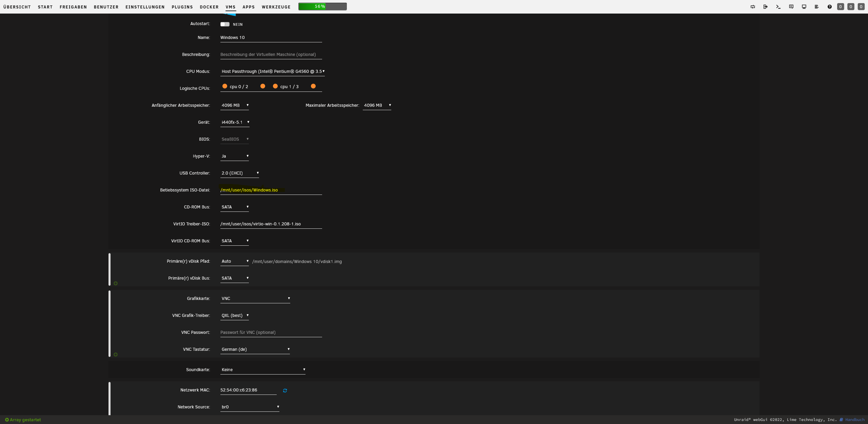Go to the ÜBERSICHT menu

pyautogui.click(x=17, y=7)
